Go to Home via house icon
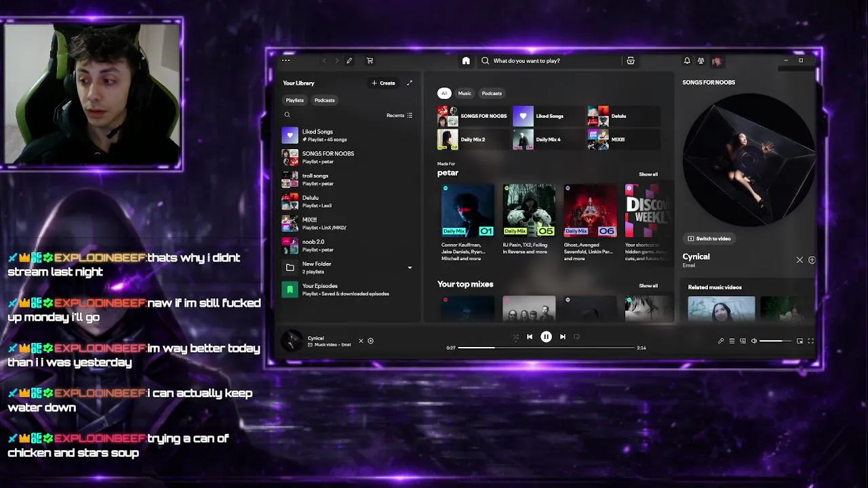This screenshot has height=488, width=868. pyautogui.click(x=466, y=61)
